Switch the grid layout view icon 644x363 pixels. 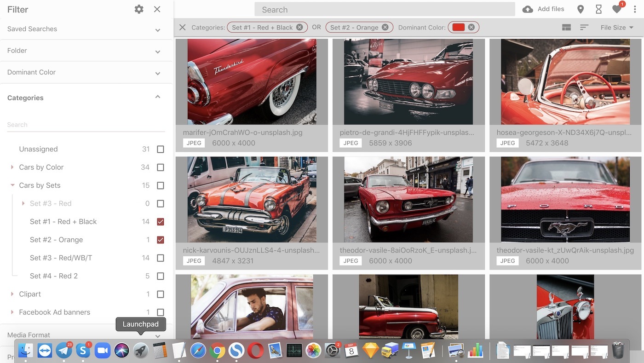click(566, 28)
